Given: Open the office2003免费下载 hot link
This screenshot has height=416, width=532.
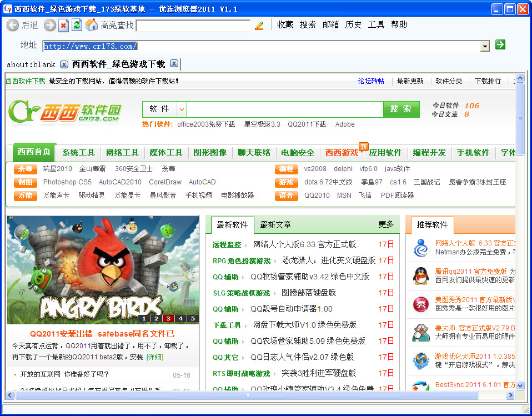Looking at the screenshot, I should [x=206, y=124].
